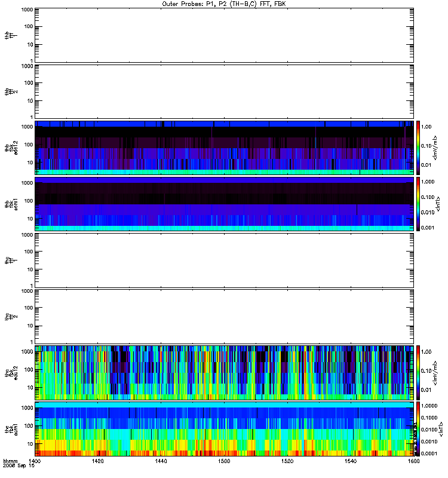Click the thc fbk scm1 spectrogram panel
This screenshot has width=448, height=478.
[x=224, y=429]
